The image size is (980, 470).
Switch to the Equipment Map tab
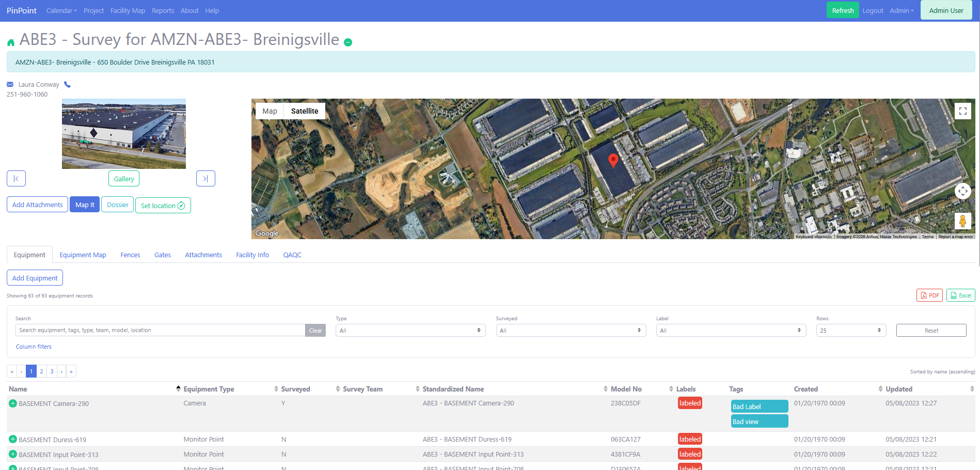coord(83,255)
